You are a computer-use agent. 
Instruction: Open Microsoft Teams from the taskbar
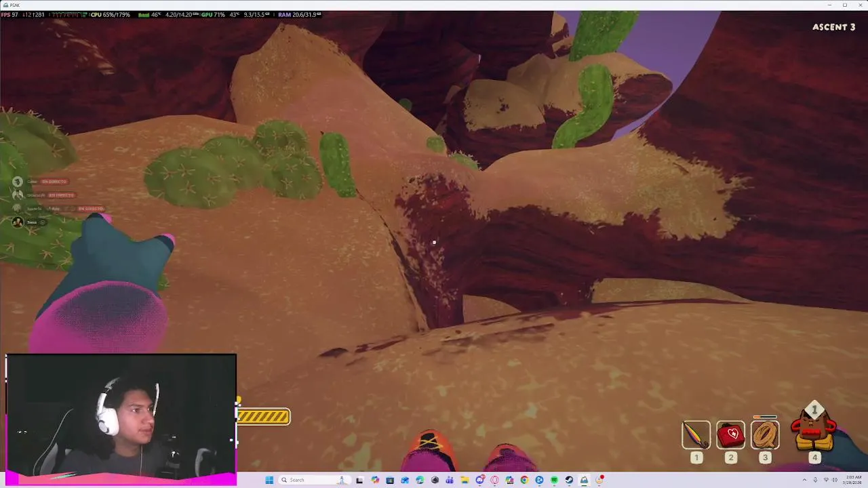click(450, 480)
